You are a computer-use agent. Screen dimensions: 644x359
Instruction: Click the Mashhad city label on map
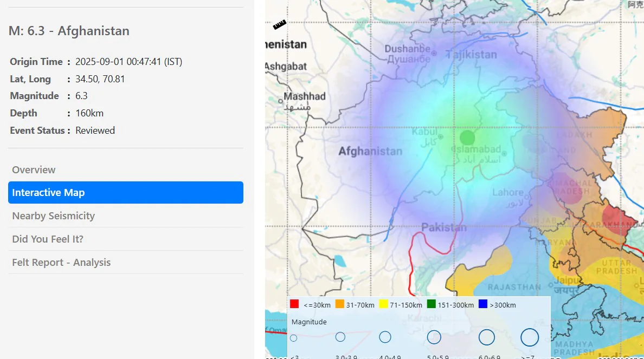tap(304, 96)
